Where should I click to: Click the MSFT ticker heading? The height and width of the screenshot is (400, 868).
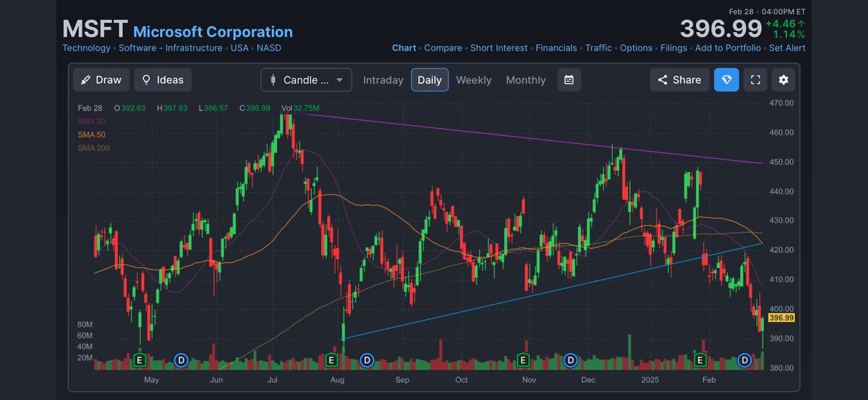(94, 29)
